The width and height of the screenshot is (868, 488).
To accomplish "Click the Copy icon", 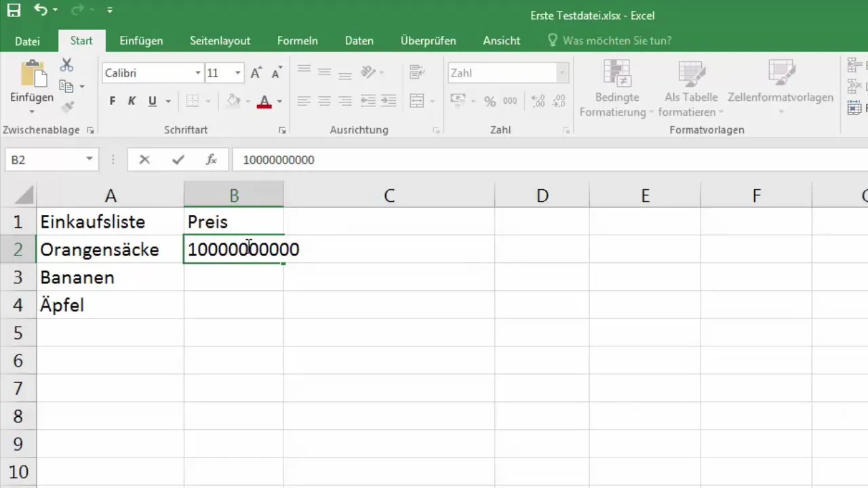I will pyautogui.click(x=66, y=86).
